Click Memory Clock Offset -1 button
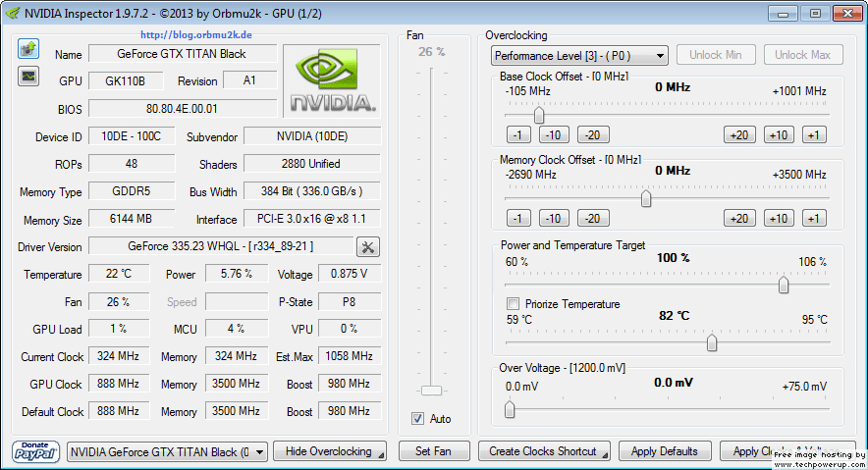 (x=518, y=219)
